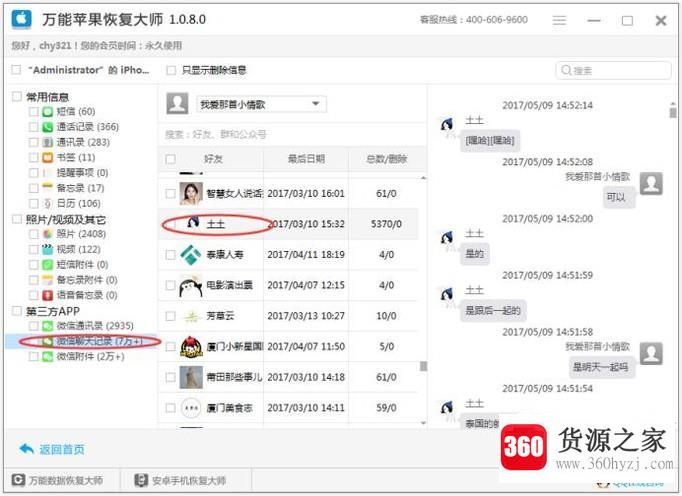
Task: Click the 芳草云 avatar icon
Action: (191, 316)
